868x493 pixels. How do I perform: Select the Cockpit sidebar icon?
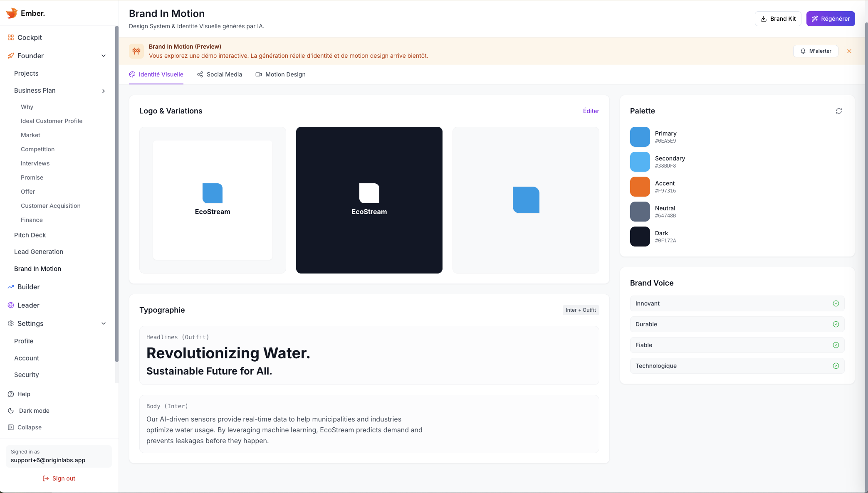pyautogui.click(x=10, y=37)
